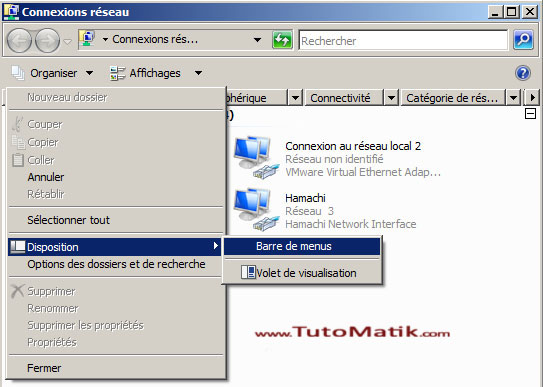Click the right arrow to show more columns

[x=533, y=98]
